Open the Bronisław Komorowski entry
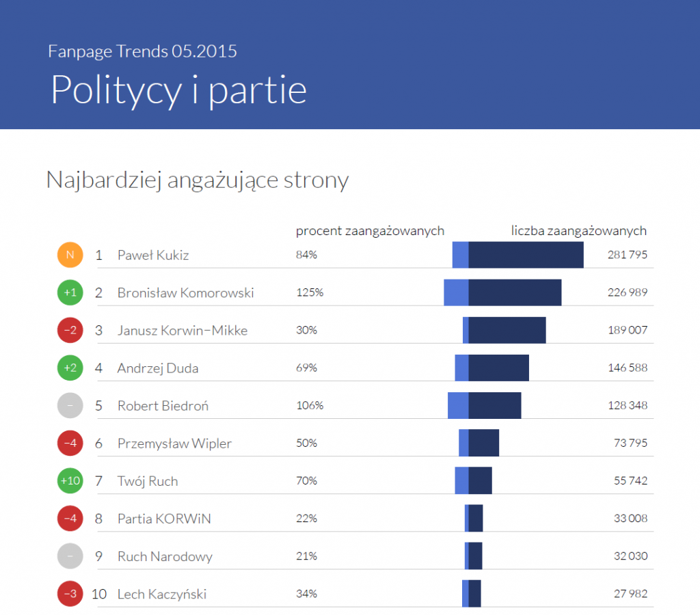Screen dimensions: 700x615 185,293
